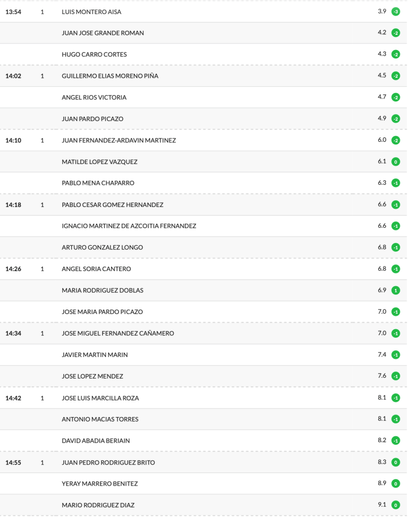Screen dimensions: 420x517
Task: Click the green -3 badge for Luis Montero Aisa
Action: [x=396, y=12]
